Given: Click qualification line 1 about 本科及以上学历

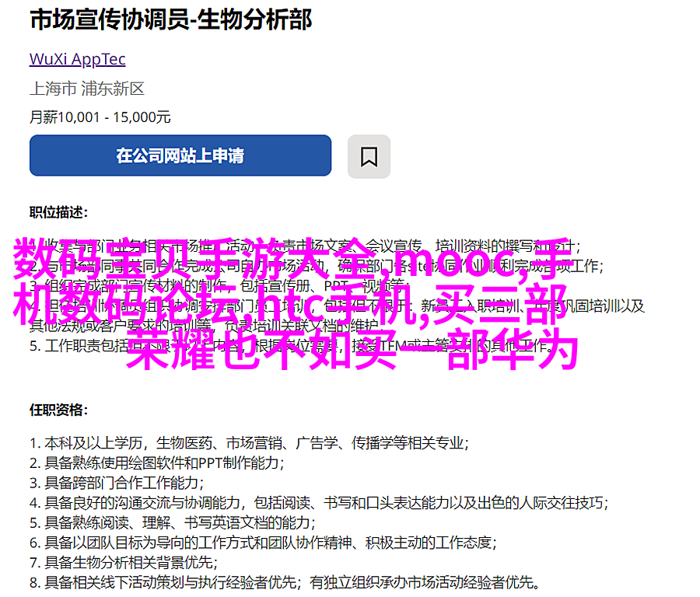Looking at the screenshot, I should (249, 443).
